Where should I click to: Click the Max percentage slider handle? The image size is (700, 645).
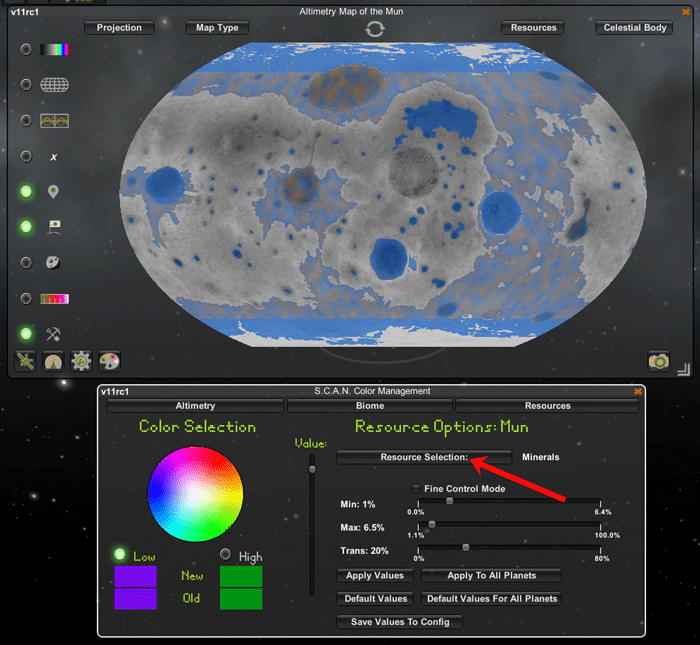pyautogui.click(x=432, y=524)
